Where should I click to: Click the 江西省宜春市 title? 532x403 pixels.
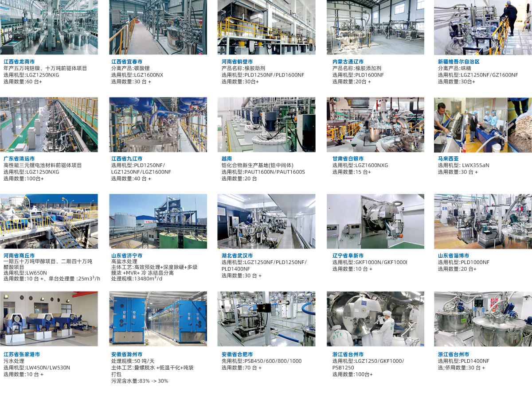[x=127, y=62]
